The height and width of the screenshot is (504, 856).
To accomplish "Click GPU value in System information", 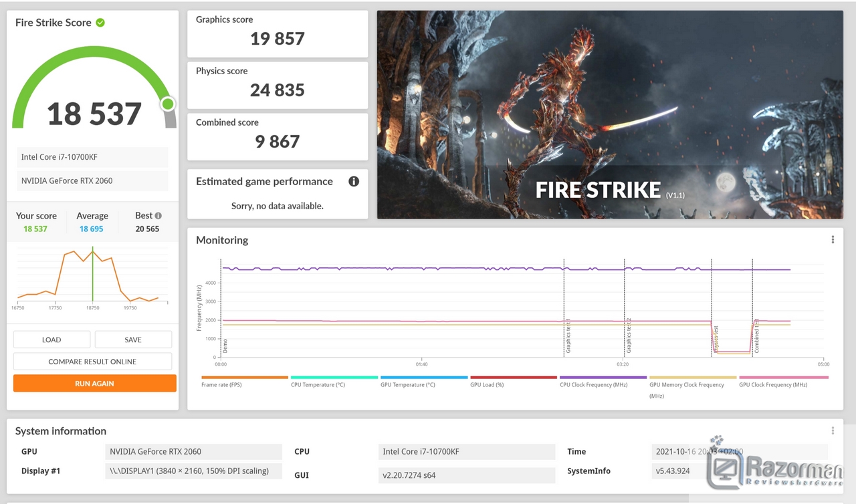I will coord(194,452).
